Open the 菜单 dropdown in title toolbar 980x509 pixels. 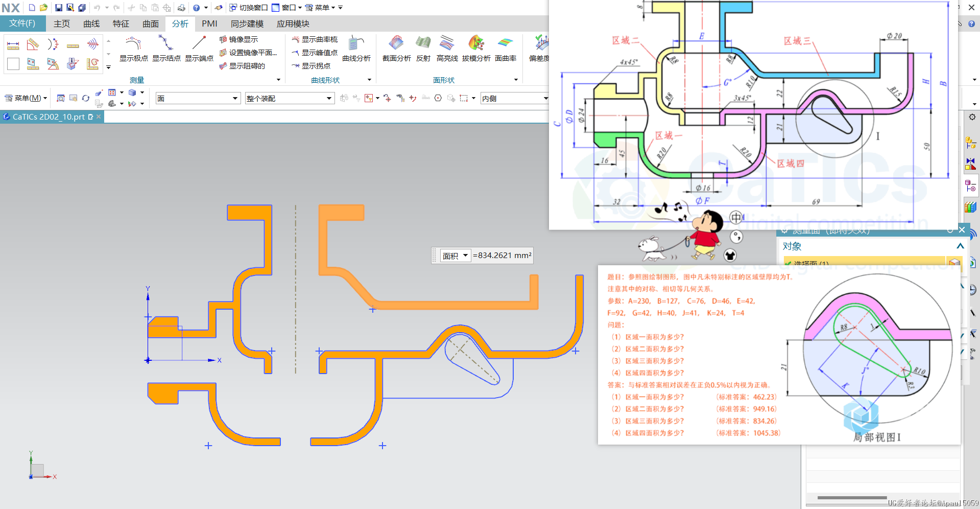(x=321, y=8)
